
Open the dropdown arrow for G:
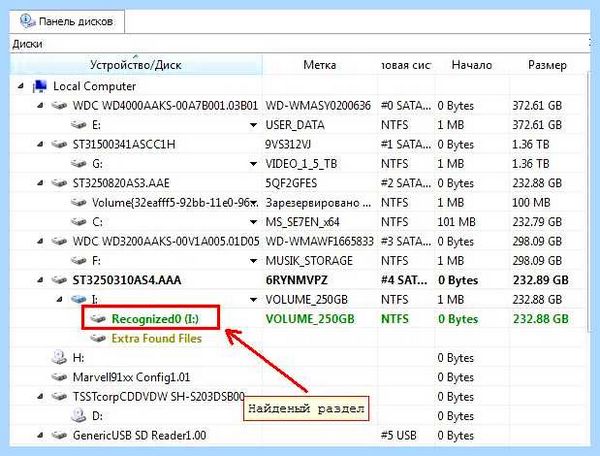pos(253,164)
